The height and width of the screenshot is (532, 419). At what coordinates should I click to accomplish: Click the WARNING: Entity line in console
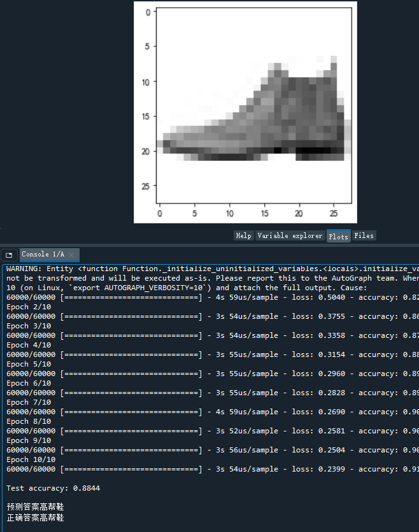pyautogui.click(x=212, y=269)
